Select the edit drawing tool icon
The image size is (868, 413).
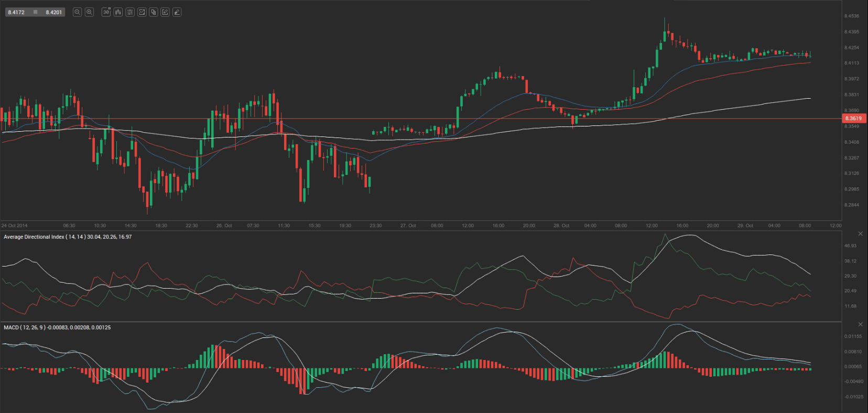165,12
